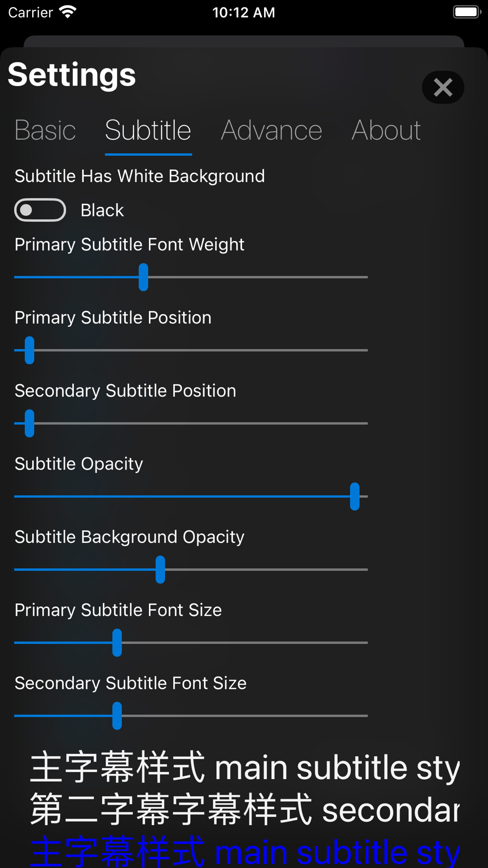Image resolution: width=488 pixels, height=868 pixels.
Task: Tap the battery icon in status bar
Action: pyautogui.click(x=467, y=12)
